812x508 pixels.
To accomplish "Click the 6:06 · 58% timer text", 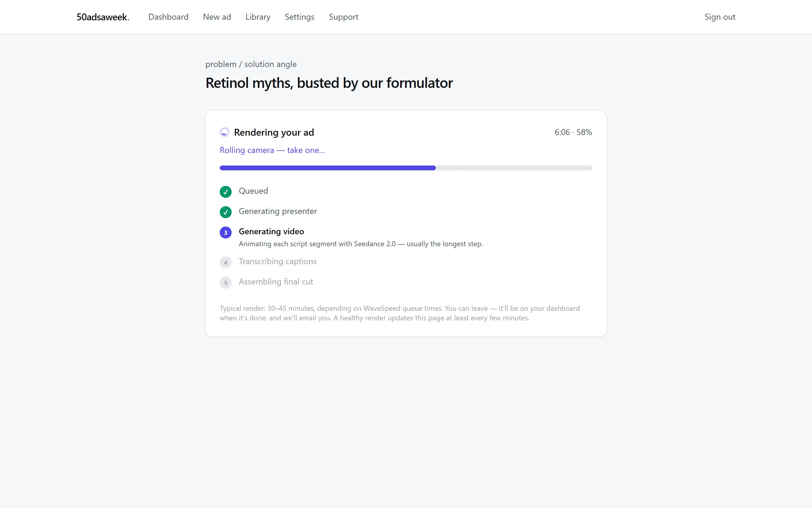I will click(x=573, y=132).
